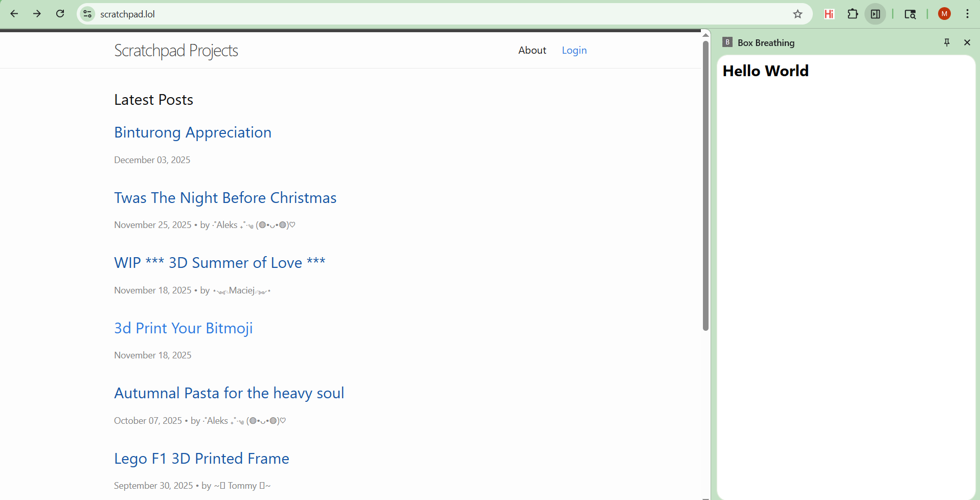Open the Login page
980x500 pixels.
pos(574,50)
